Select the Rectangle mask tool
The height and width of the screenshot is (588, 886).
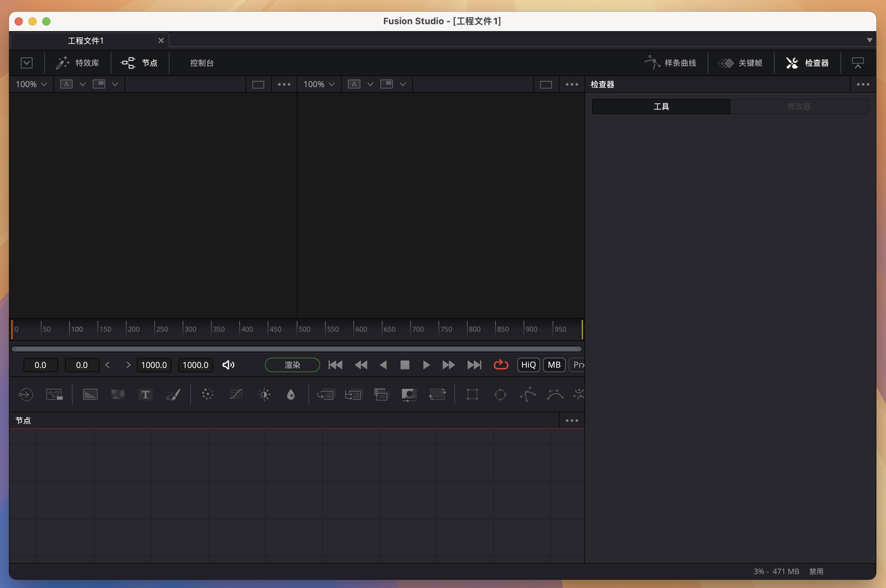pos(472,394)
